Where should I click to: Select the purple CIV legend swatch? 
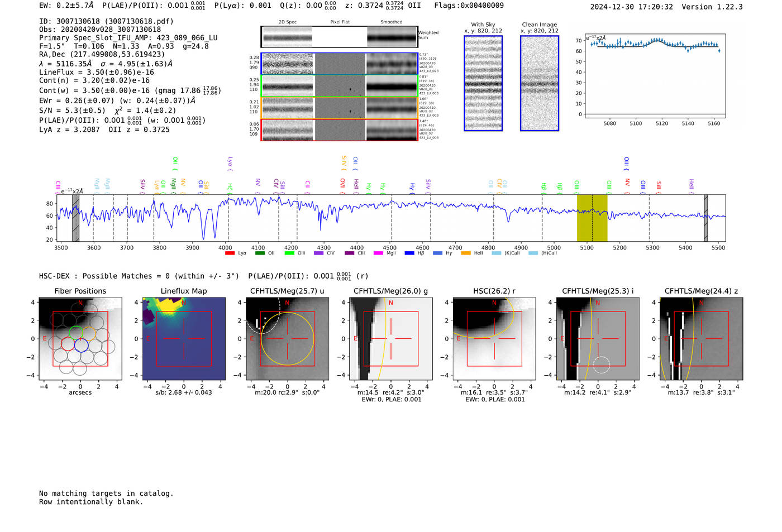[318, 253]
